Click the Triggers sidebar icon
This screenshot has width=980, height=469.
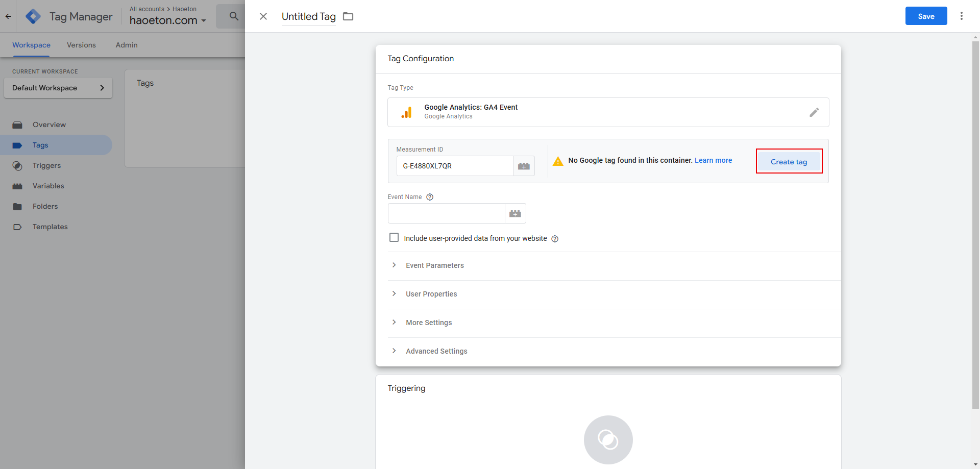click(17, 166)
